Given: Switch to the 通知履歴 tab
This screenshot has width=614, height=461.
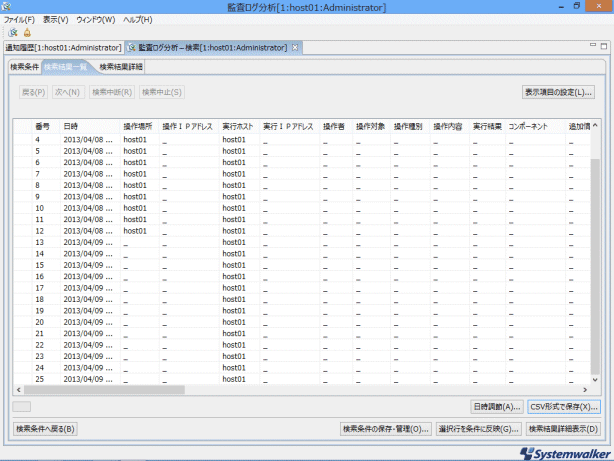Looking at the screenshot, I should 63,48.
